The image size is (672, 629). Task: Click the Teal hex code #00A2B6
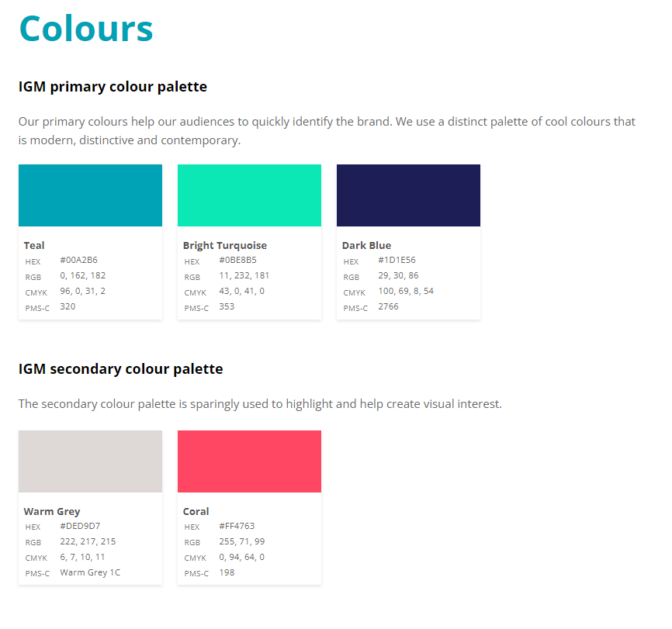click(78, 260)
